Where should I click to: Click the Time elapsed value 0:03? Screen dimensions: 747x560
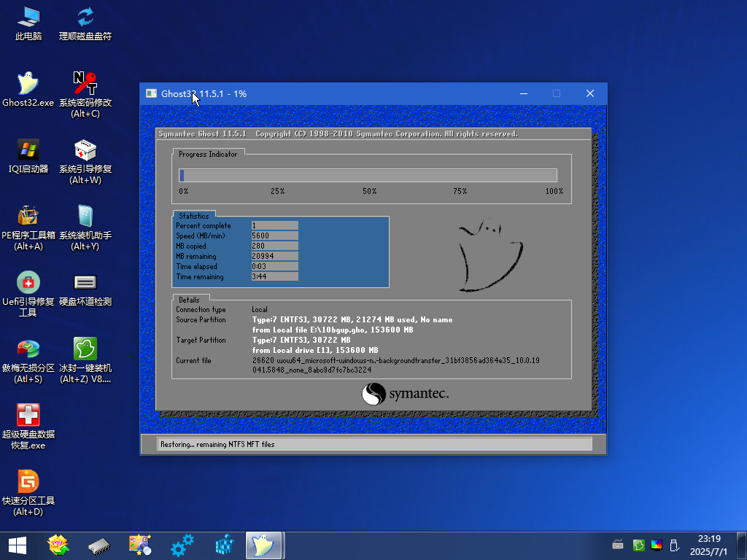click(x=275, y=266)
